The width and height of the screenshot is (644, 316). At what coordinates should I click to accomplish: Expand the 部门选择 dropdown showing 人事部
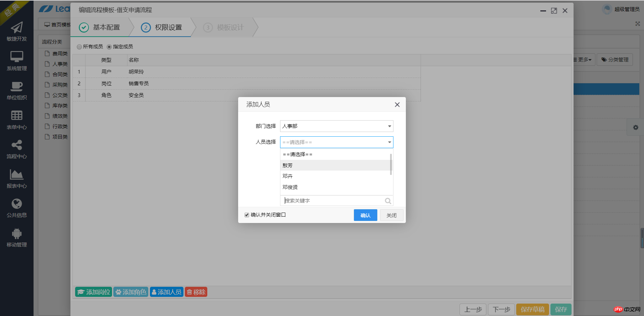(x=336, y=126)
